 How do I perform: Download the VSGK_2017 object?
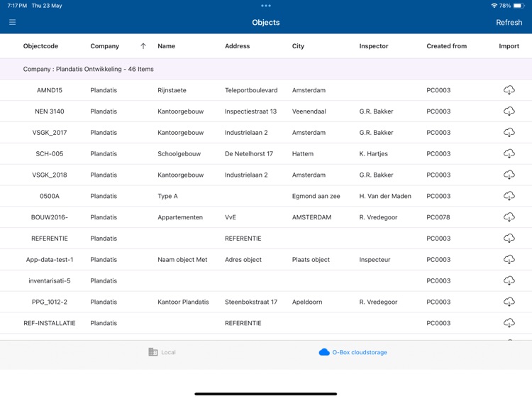coord(509,133)
